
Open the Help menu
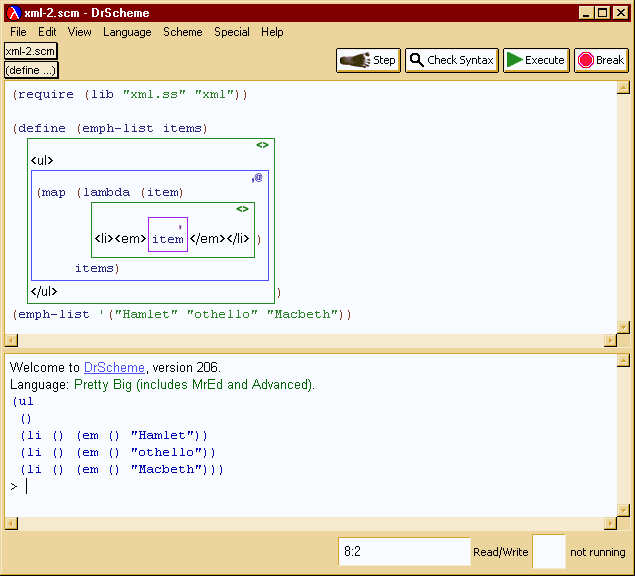[x=272, y=32]
